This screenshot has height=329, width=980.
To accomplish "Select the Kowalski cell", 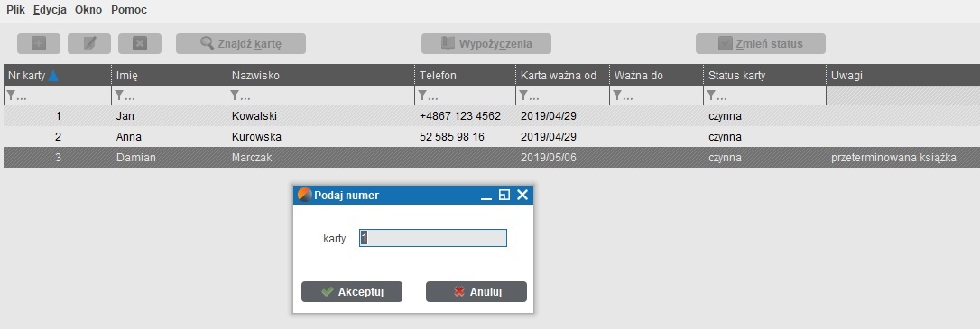I will click(320, 116).
